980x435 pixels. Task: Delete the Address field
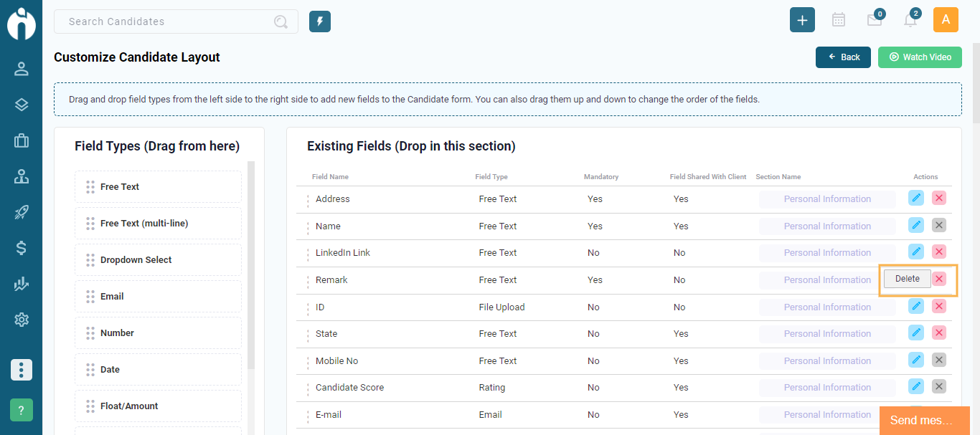(939, 198)
